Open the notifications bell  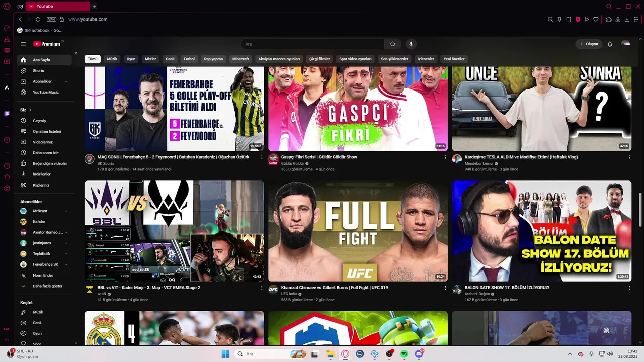610,44
